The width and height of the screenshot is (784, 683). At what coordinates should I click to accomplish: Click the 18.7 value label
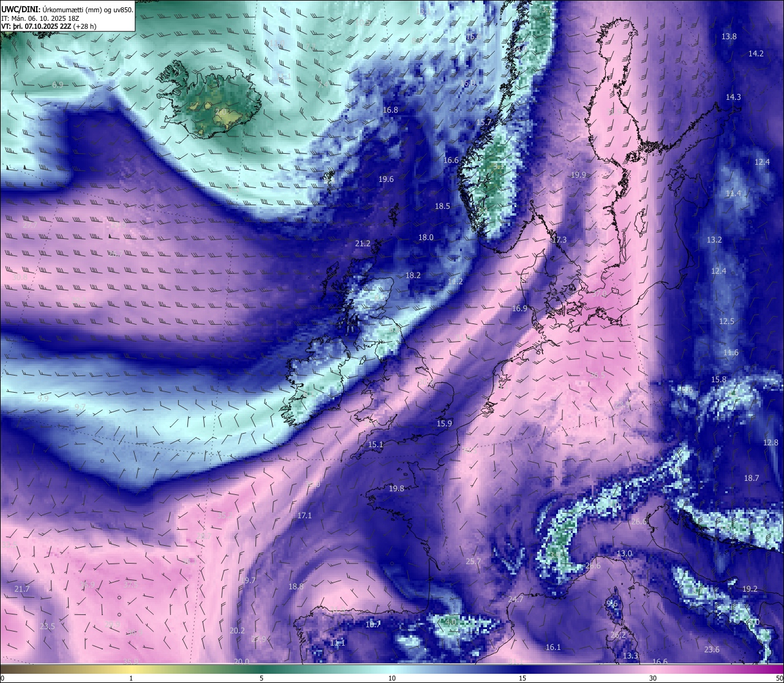point(751,478)
